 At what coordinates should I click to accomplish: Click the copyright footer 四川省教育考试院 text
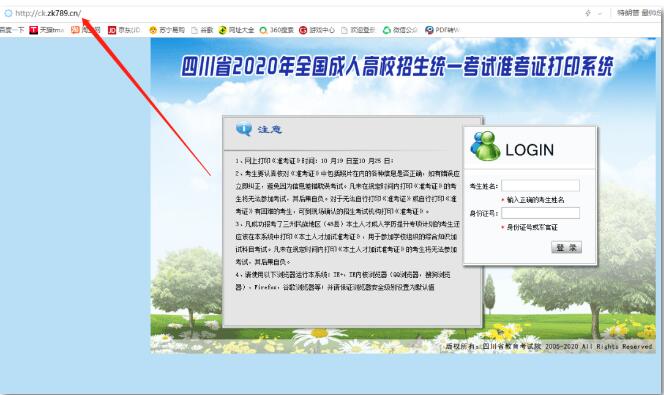point(548,346)
